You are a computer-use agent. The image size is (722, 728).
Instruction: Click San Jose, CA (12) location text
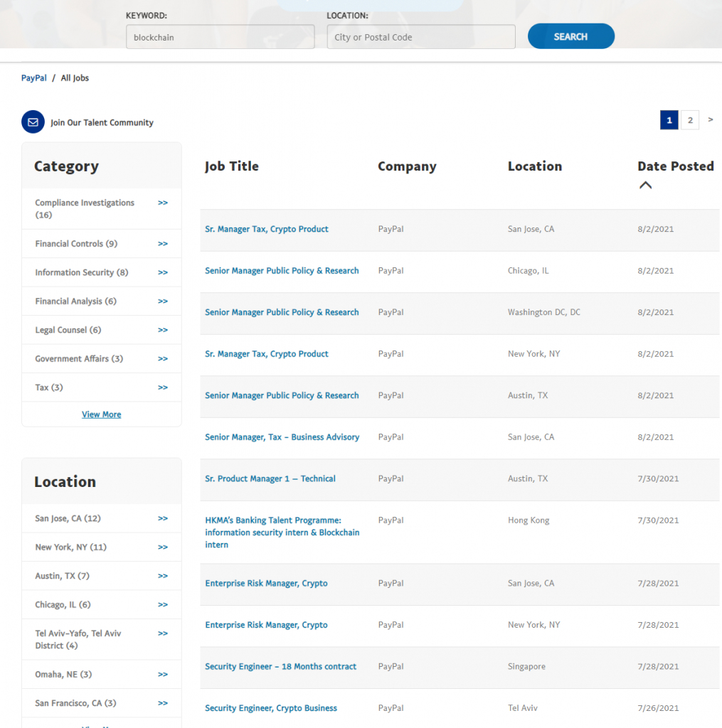coord(68,518)
